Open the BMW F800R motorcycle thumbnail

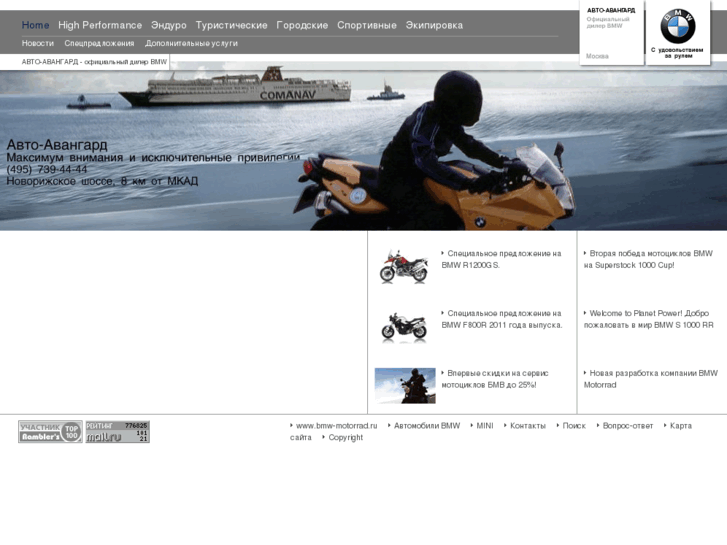(404, 327)
